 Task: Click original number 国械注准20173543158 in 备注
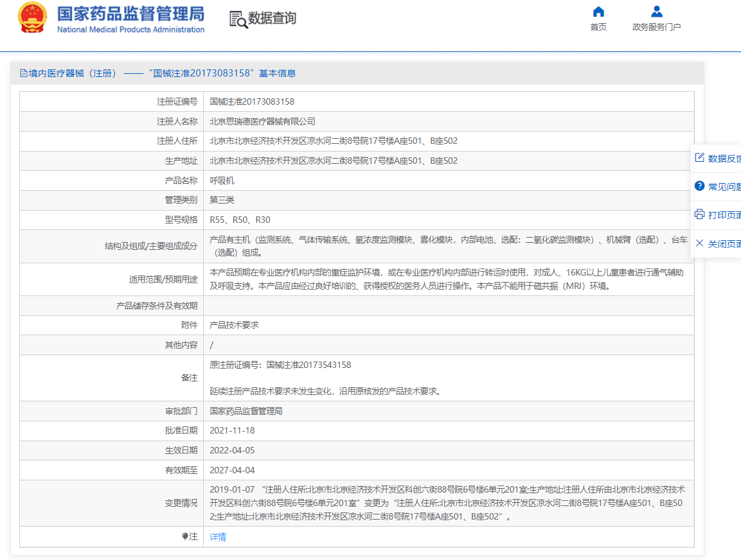pyautogui.click(x=308, y=365)
